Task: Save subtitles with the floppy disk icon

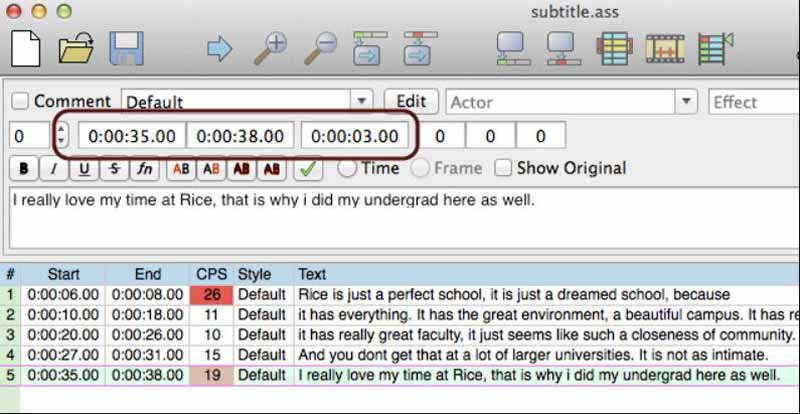Action: (x=127, y=48)
